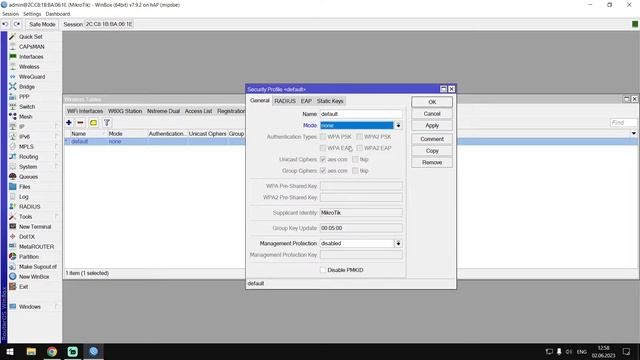Switch to EAP tab

tap(306, 101)
